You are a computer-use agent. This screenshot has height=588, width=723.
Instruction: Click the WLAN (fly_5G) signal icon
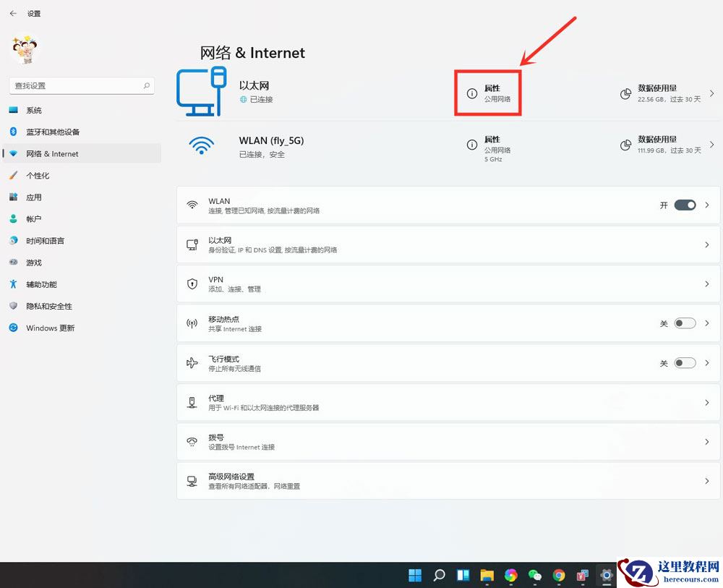[x=202, y=146]
